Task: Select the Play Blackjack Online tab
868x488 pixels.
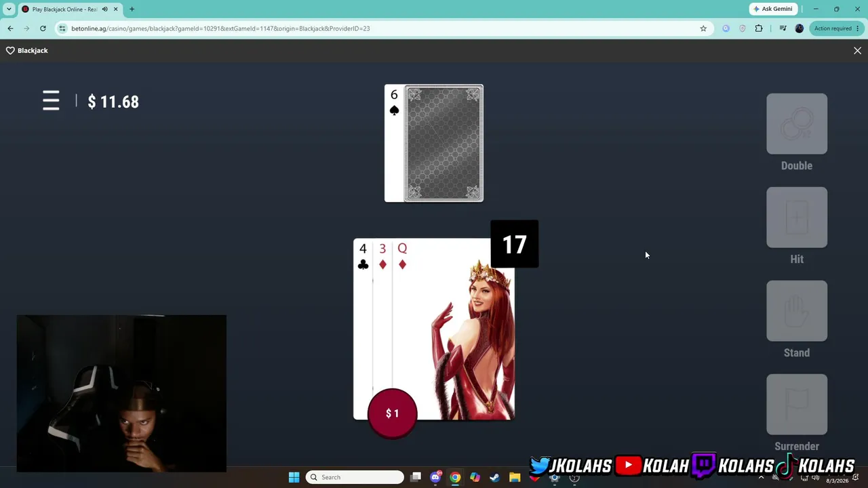Action: coord(70,9)
